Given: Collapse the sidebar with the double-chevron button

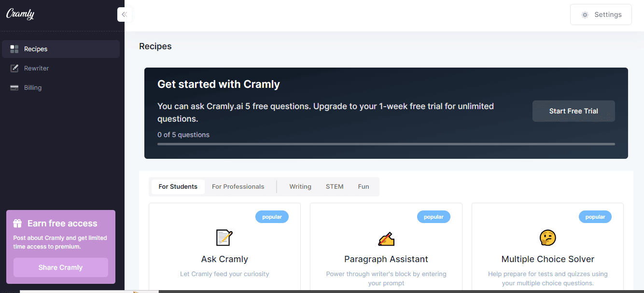Looking at the screenshot, I should click(125, 14).
